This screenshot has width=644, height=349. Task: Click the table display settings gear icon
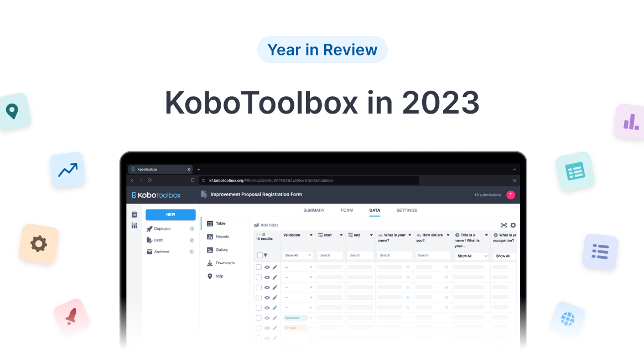[513, 225]
